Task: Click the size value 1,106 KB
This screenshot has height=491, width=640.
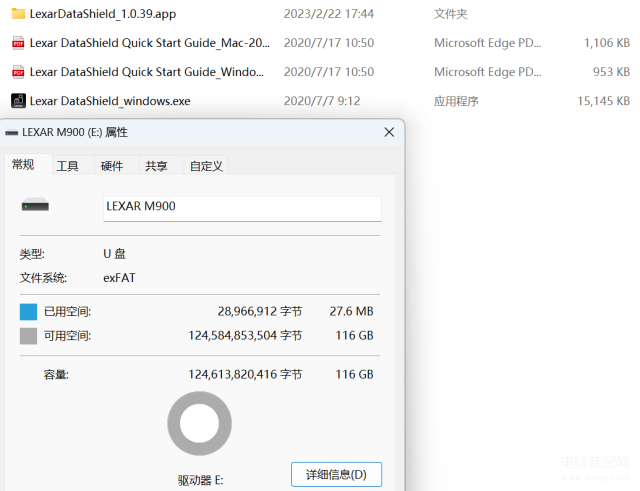Action: point(607,43)
